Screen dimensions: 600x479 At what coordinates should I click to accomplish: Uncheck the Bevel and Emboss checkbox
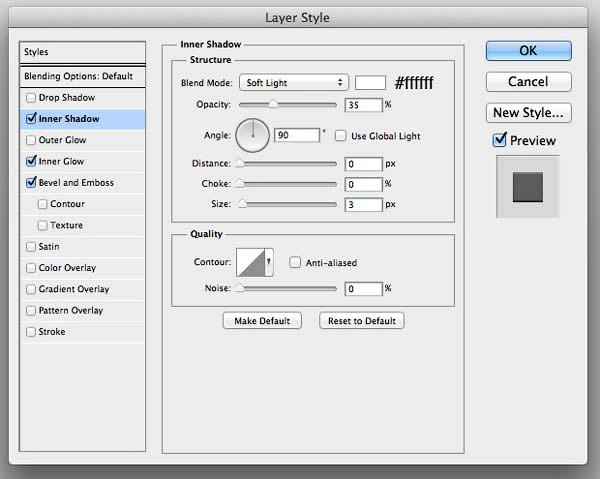[31, 182]
